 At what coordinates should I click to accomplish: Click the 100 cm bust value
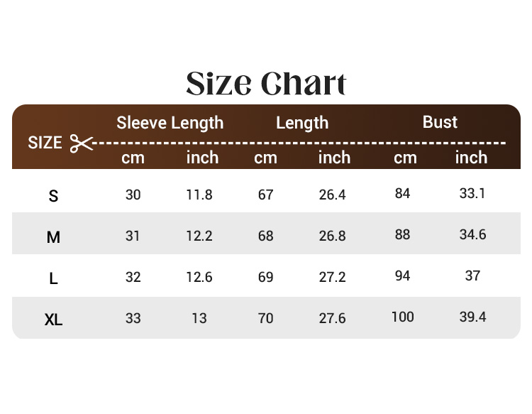click(x=402, y=317)
